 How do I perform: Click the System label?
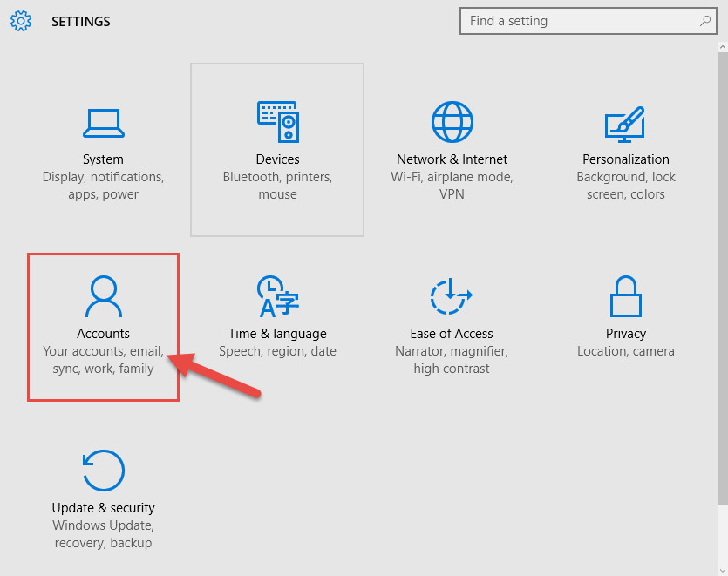coord(103,159)
